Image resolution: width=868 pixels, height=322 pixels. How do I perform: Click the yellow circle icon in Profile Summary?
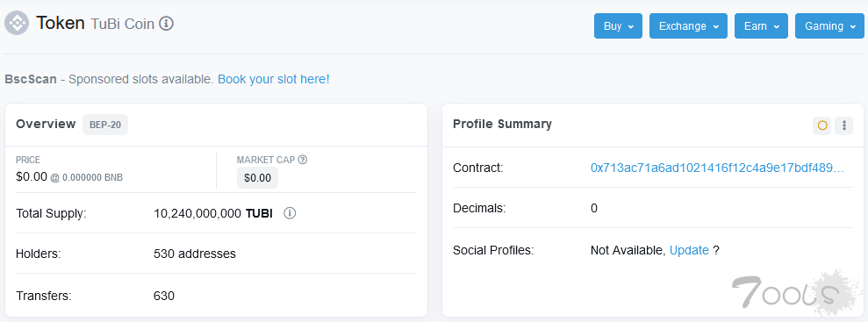point(822,125)
